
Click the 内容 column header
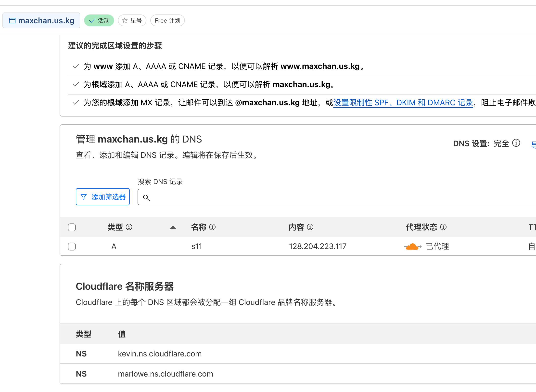(x=296, y=227)
